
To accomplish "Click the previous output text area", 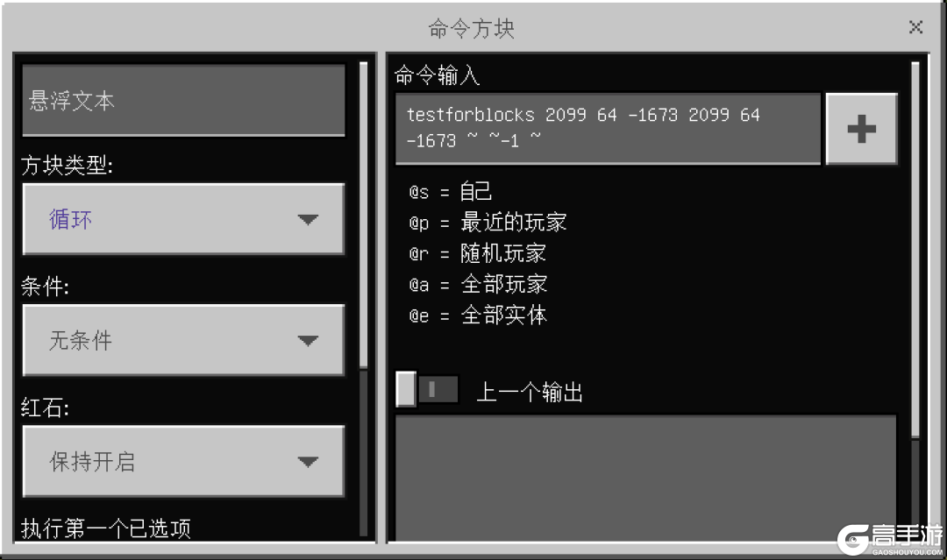I will tap(645, 478).
